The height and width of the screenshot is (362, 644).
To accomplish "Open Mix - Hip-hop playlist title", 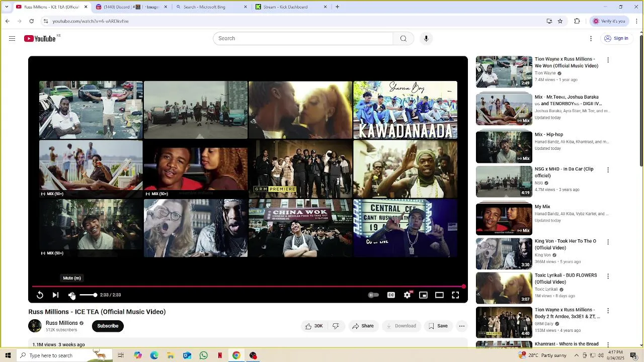I will pos(549,135).
